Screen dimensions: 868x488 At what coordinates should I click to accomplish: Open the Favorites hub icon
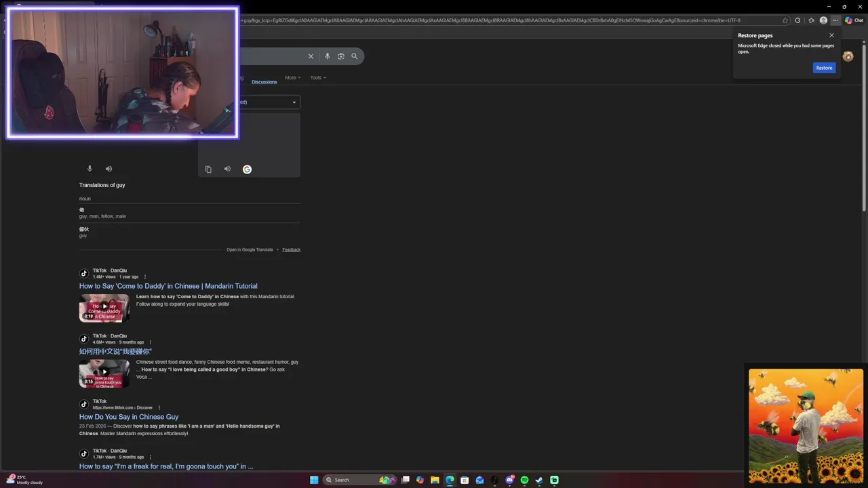pos(811,20)
